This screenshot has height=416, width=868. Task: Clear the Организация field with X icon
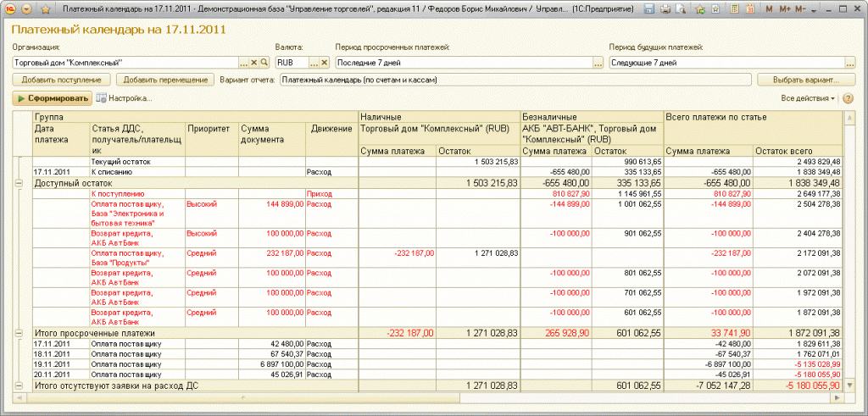(253, 63)
